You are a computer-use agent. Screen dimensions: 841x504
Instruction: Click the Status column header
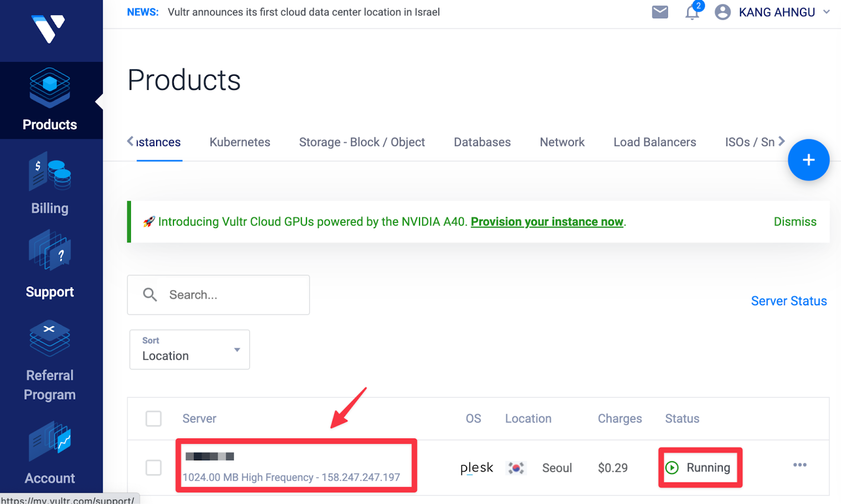click(682, 419)
